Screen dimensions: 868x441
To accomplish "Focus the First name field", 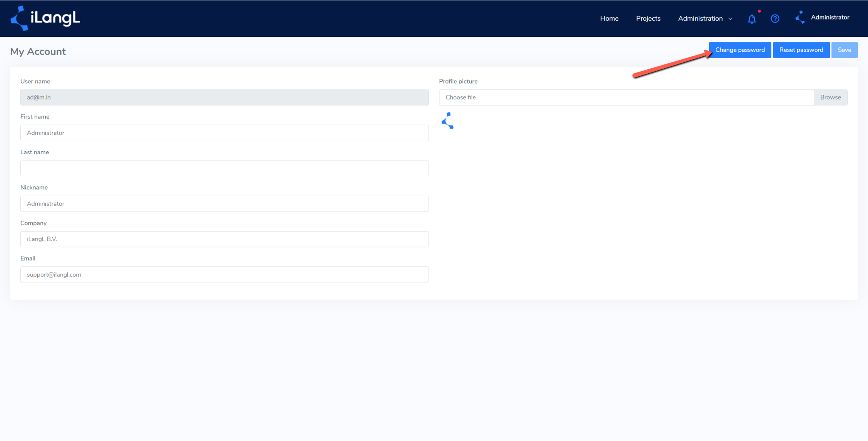I will (x=225, y=133).
